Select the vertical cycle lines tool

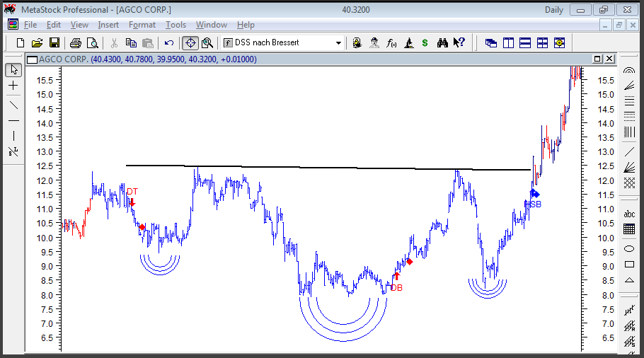(629, 132)
